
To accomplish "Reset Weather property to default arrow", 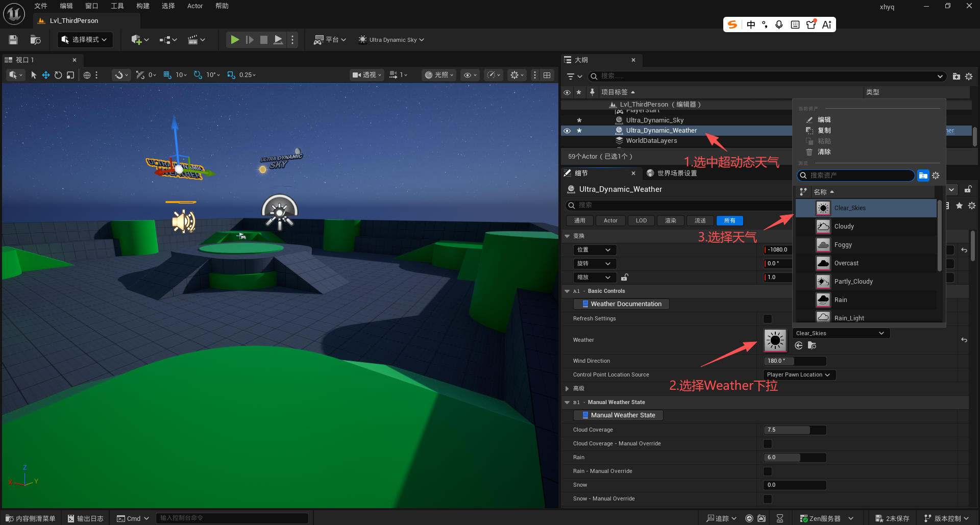I will click(964, 340).
